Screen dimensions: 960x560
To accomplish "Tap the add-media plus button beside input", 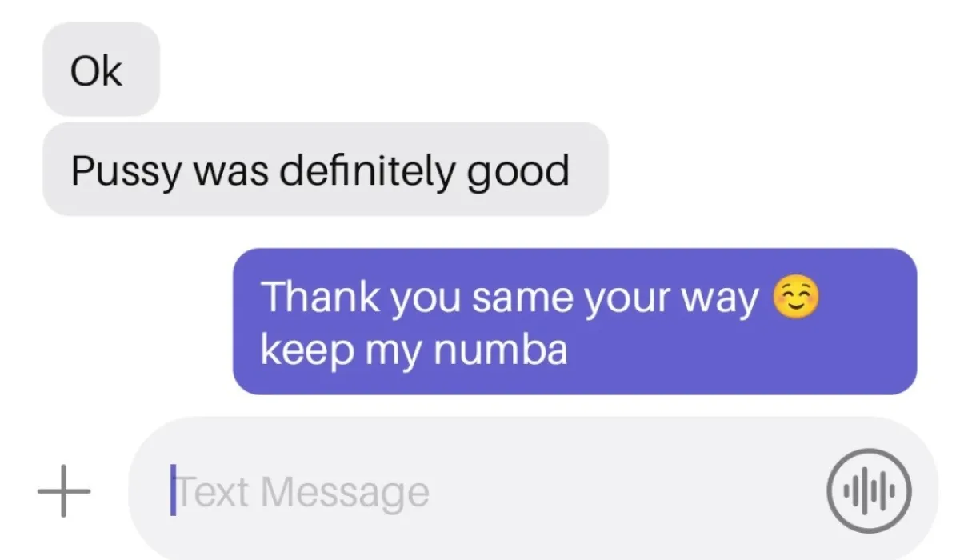I will (64, 490).
